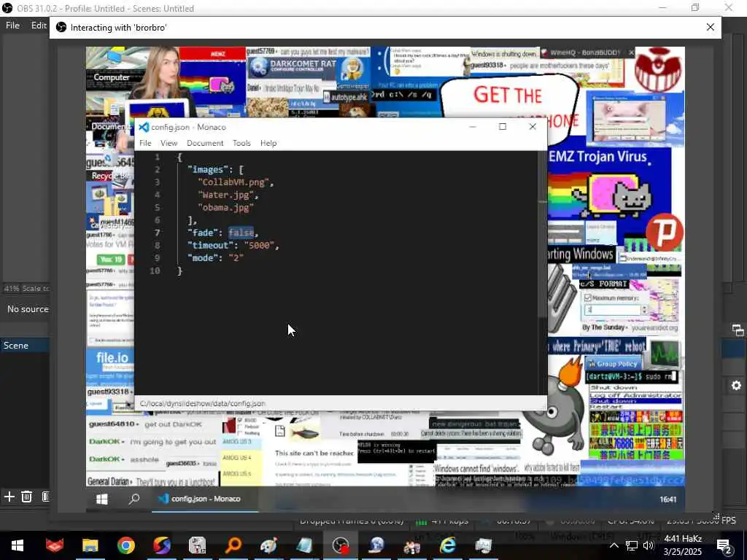This screenshot has width=747, height=560.
Task: Click the Group Policy window title
Action: click(x=613, y=364)
